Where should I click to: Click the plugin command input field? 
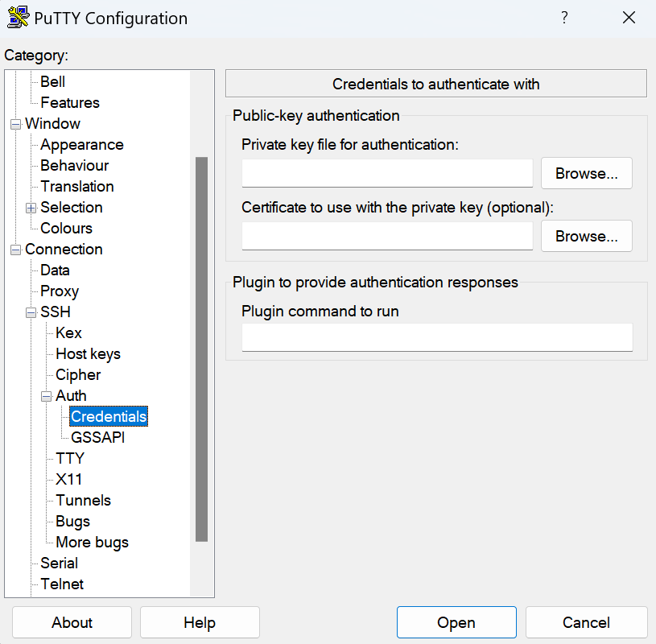[437, 336]
